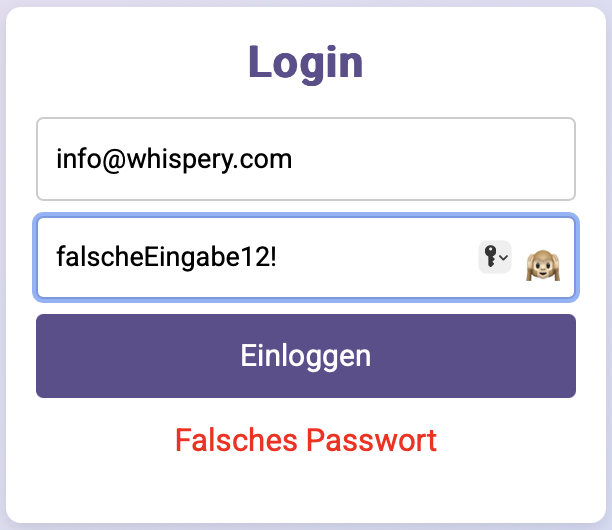The image size is (612, 530).
Task: Click the key icon in password field
Action: click(490, 256)
